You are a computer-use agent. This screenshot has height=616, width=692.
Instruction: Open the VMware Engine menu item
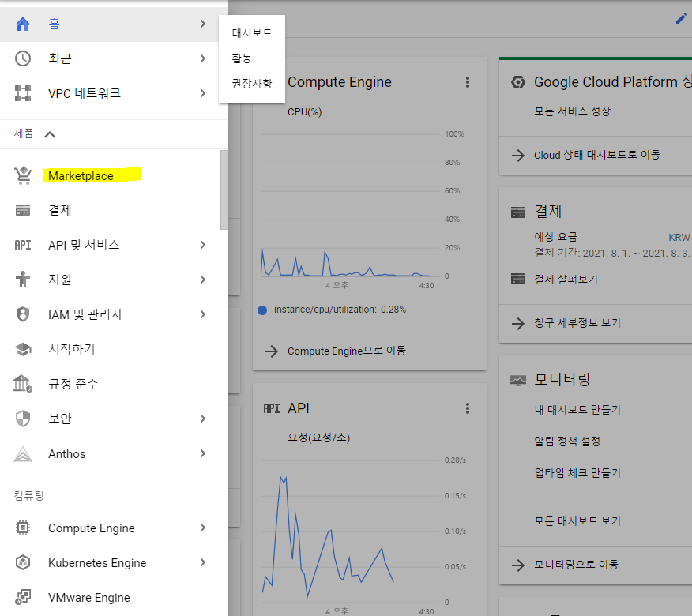[x=114, y=598]
